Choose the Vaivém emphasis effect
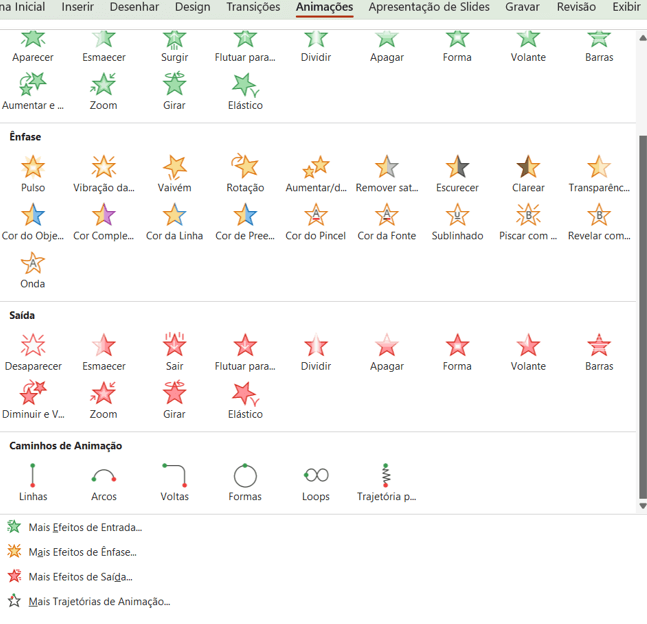This screenshot has height=624, width=647. click(x=175, y=174)
